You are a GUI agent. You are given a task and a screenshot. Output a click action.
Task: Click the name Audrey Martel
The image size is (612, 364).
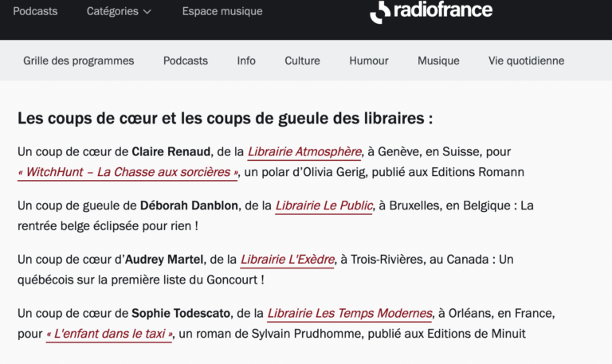coord(164,260)
